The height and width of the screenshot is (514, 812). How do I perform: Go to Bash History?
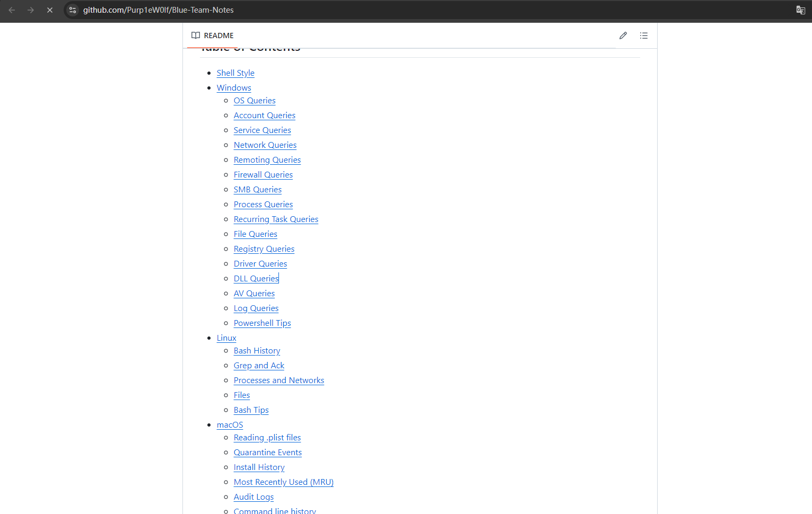(x=257, y=351)
